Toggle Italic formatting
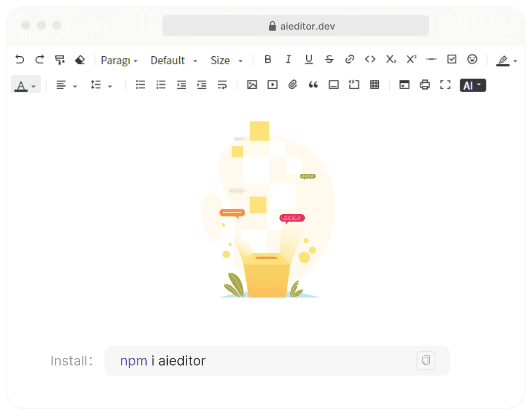Viewport: 532px width, 416px height. coord(288,59)
